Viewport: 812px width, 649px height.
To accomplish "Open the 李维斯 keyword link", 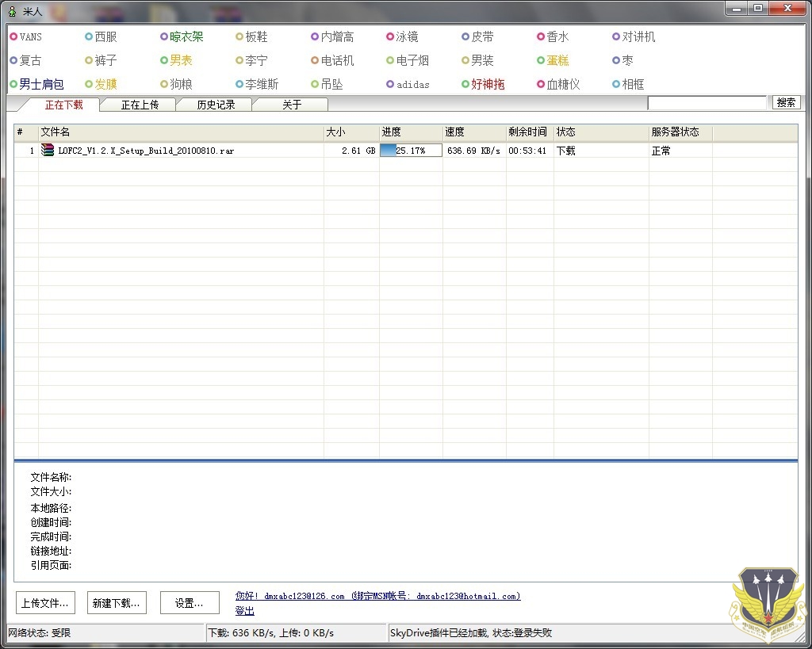I will pos(262,84).
